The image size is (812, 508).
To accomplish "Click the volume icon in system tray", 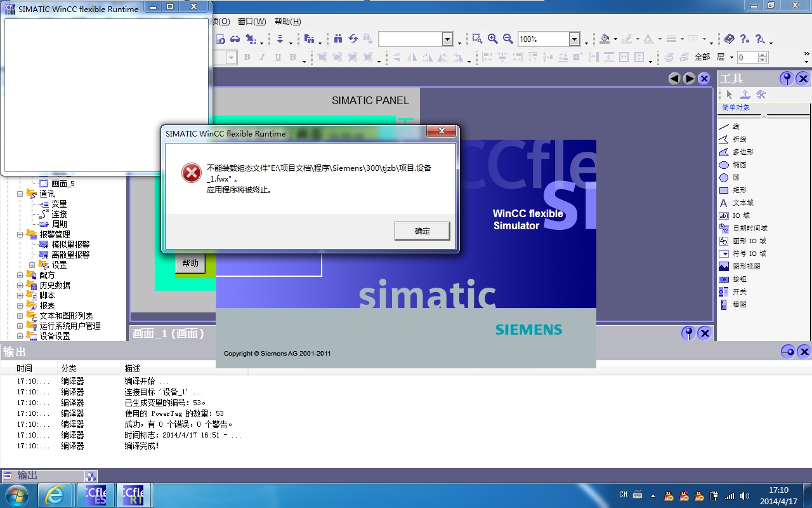I will point(744,495).
